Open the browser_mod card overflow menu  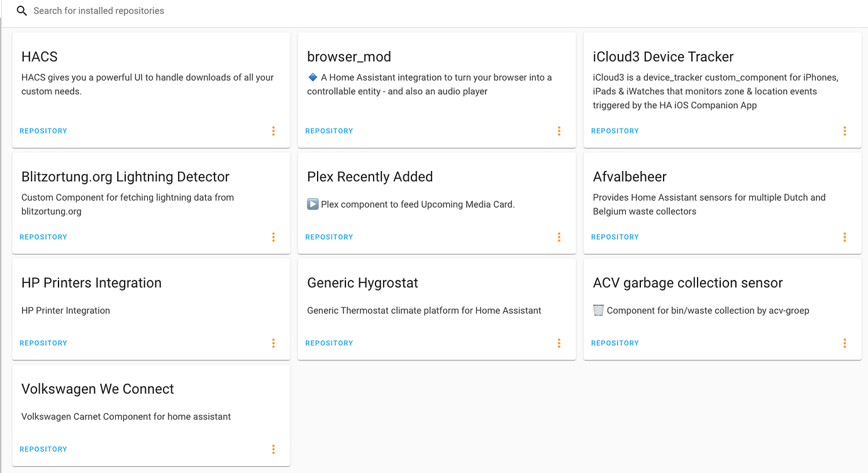[x=559, y=131]
